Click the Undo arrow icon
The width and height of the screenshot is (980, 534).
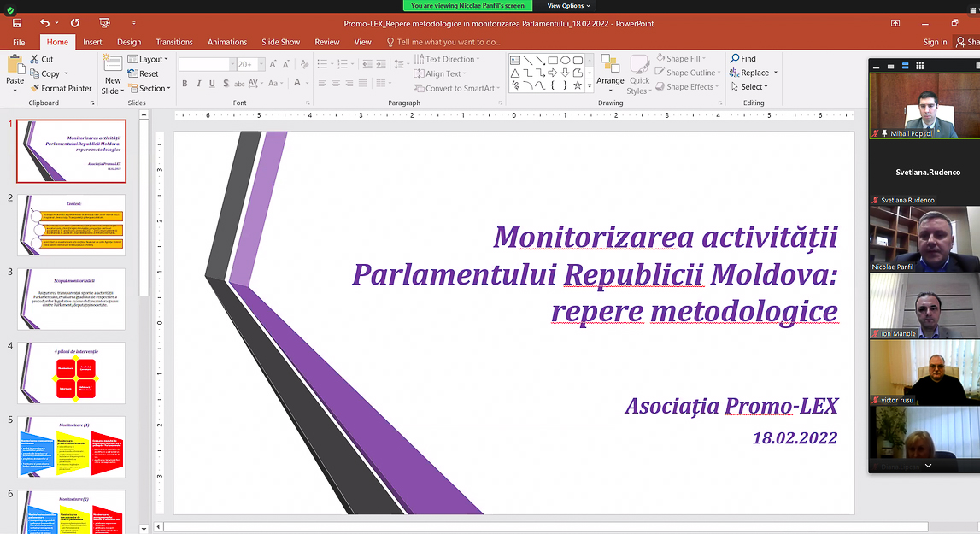coord(44,23)
